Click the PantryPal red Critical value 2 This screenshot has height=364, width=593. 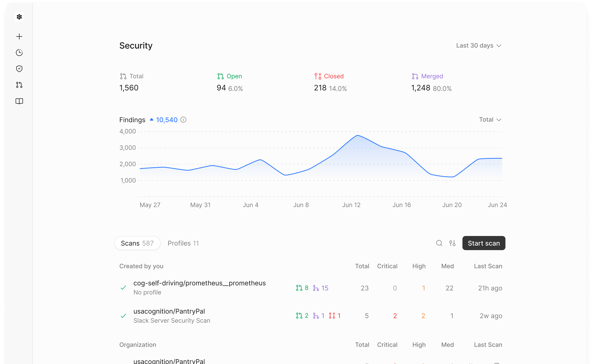[x=395, y=316]
